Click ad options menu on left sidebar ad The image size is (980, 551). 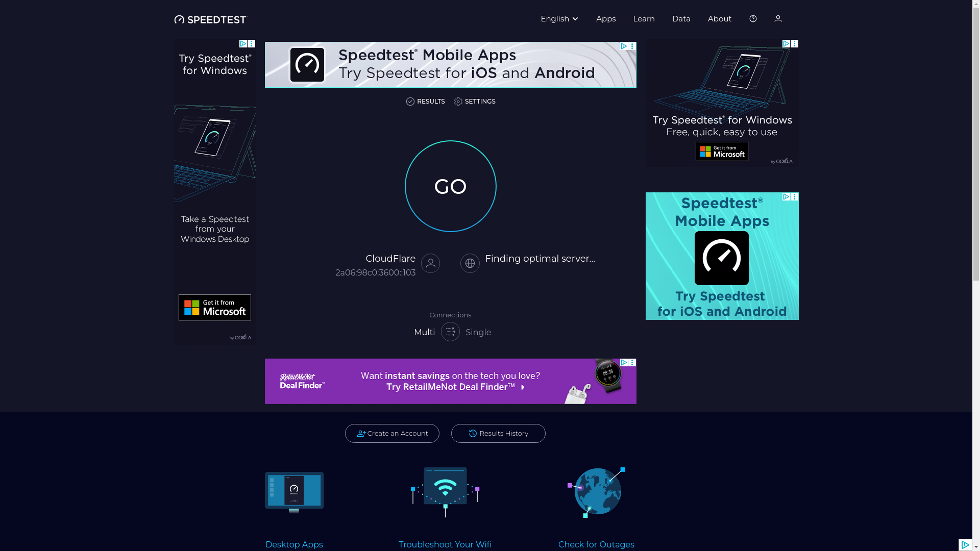tap(251, 44)
